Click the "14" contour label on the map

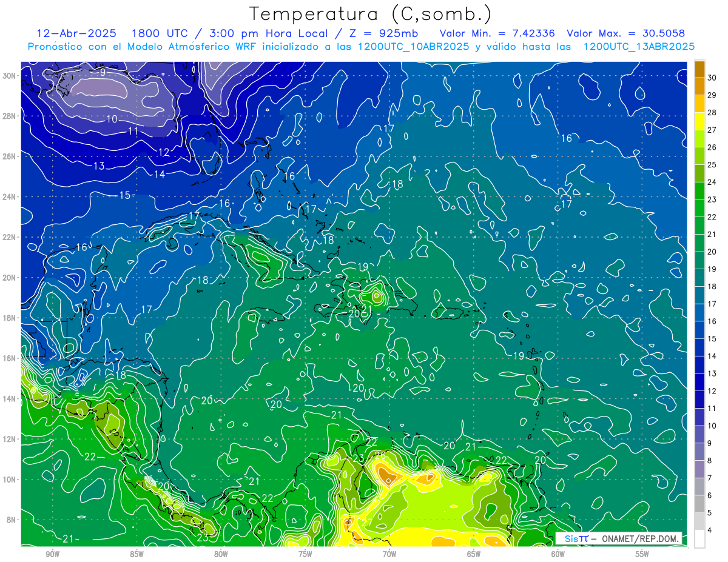[160, 175]
